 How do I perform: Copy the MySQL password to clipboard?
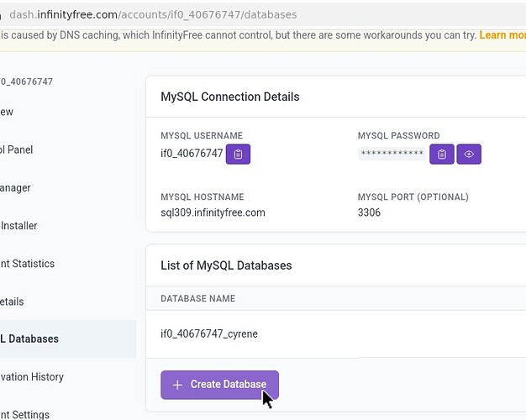(442, 155)
